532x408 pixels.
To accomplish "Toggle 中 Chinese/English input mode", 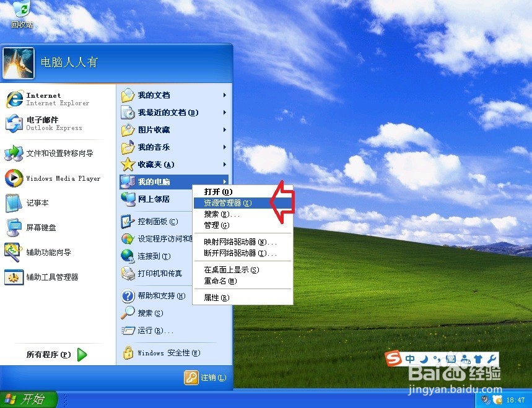I will coord(410,359).
